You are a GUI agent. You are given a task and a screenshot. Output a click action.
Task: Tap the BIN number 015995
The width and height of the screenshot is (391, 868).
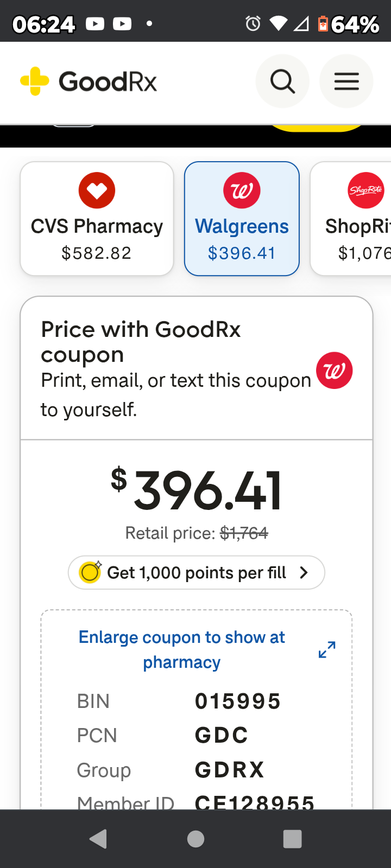coord(237,701)
